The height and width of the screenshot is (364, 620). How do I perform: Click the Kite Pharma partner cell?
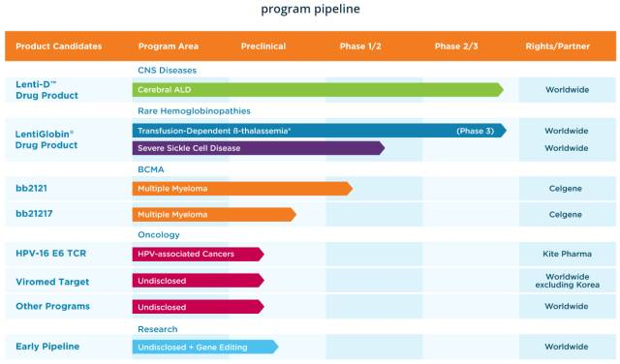567,254
